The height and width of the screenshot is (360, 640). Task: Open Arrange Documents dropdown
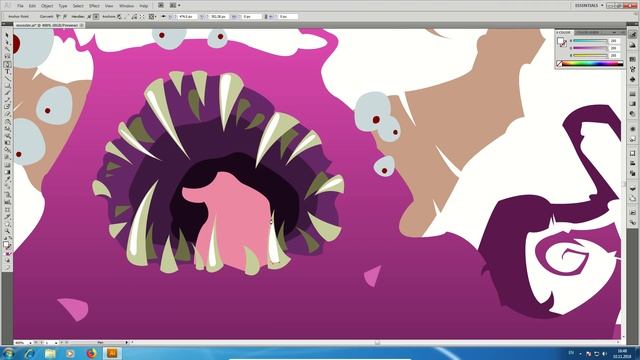coord(175,6)
